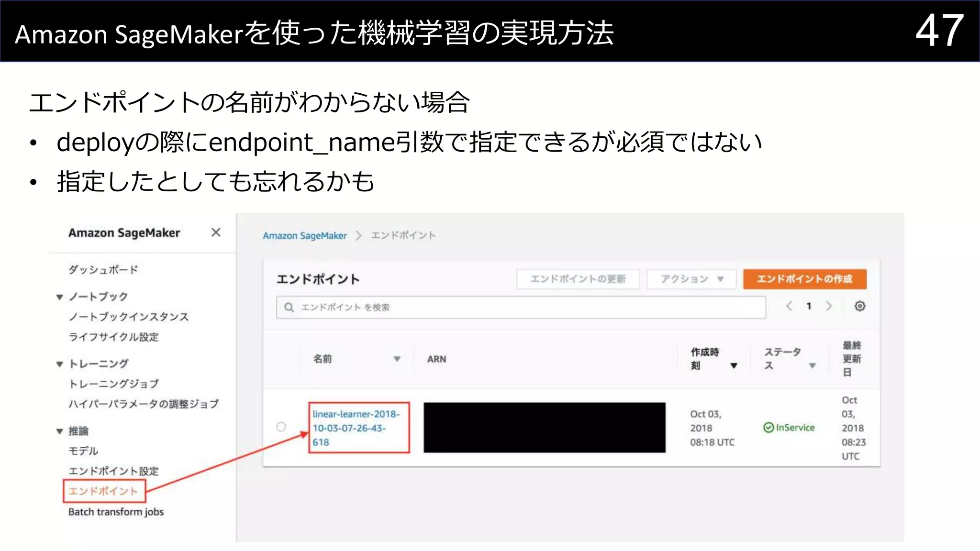Collapse the ノートブック section triangle

(x=59, y=297)
